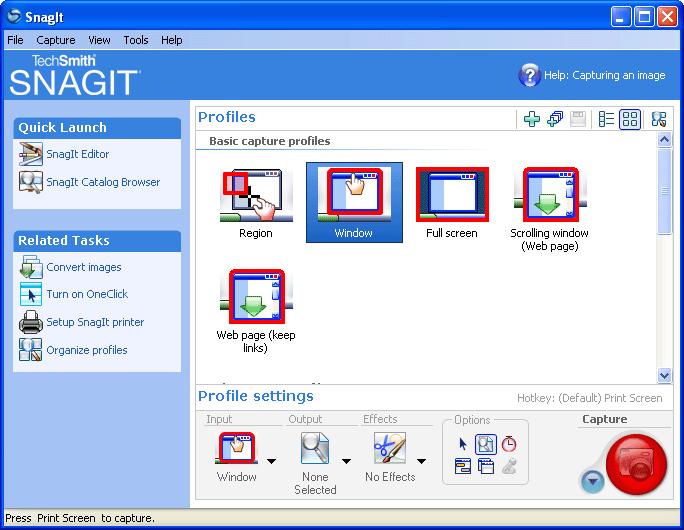Screen dimensions: 684x530
Task: Click the Setup SnagIt printer icon
Action: (31, 322)
